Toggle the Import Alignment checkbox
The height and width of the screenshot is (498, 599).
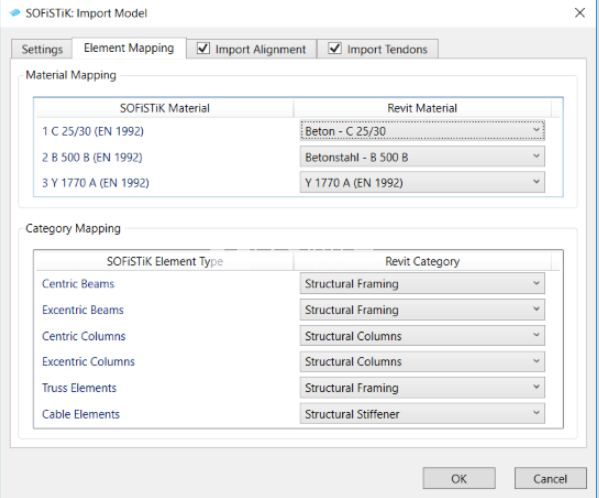tap(203, 48)
